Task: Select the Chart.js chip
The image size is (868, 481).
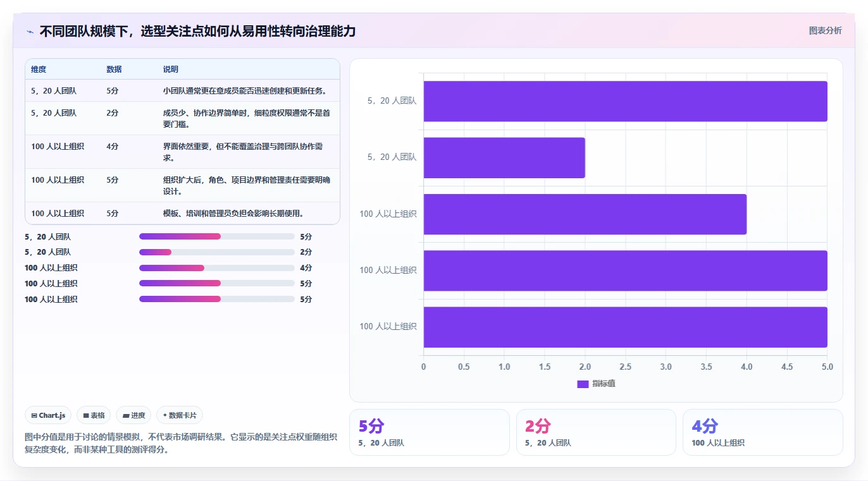Action: pyautogui.click(x=49, y=415)
